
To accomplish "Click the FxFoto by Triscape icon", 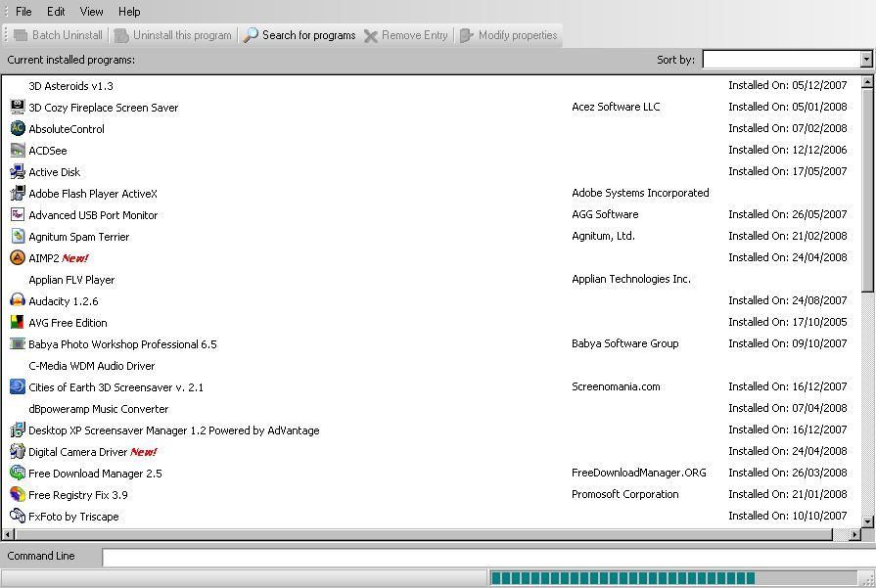I will pyautogui.click(x=18, y=516).
